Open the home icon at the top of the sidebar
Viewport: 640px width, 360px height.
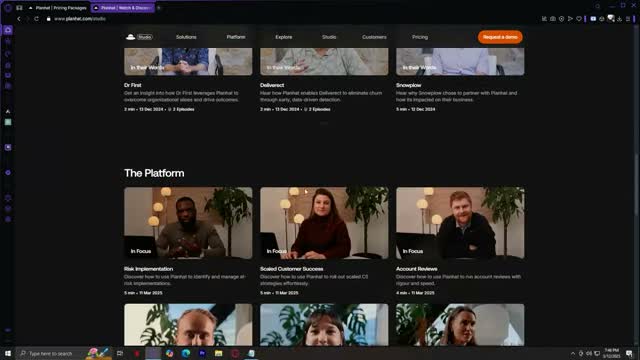click(x=8, y=30)
